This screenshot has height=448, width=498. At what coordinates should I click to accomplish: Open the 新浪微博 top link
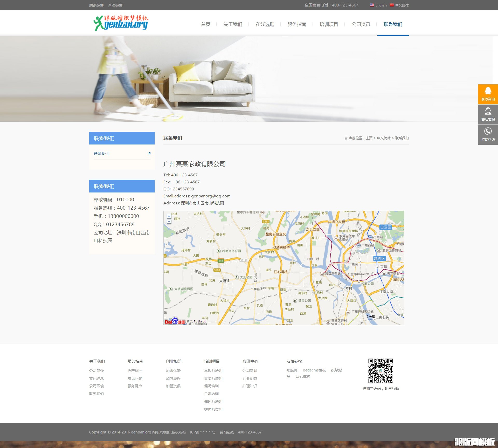click(x=115, y=5)
